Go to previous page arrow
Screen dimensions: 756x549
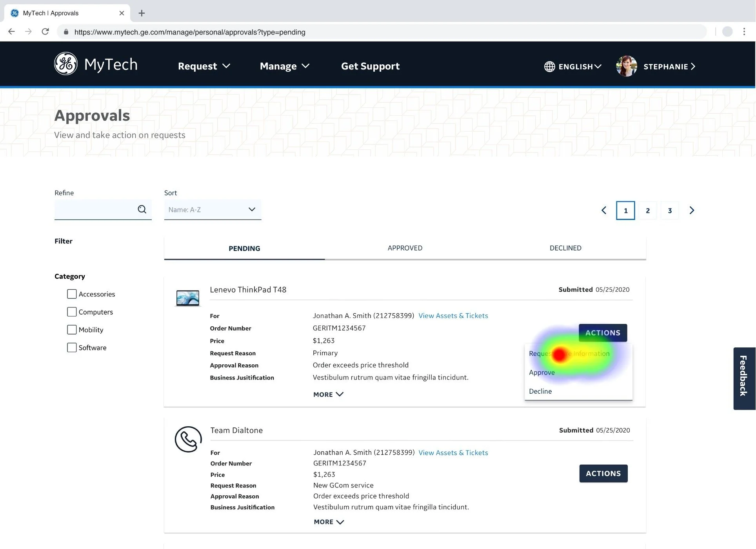click(604, 211)
